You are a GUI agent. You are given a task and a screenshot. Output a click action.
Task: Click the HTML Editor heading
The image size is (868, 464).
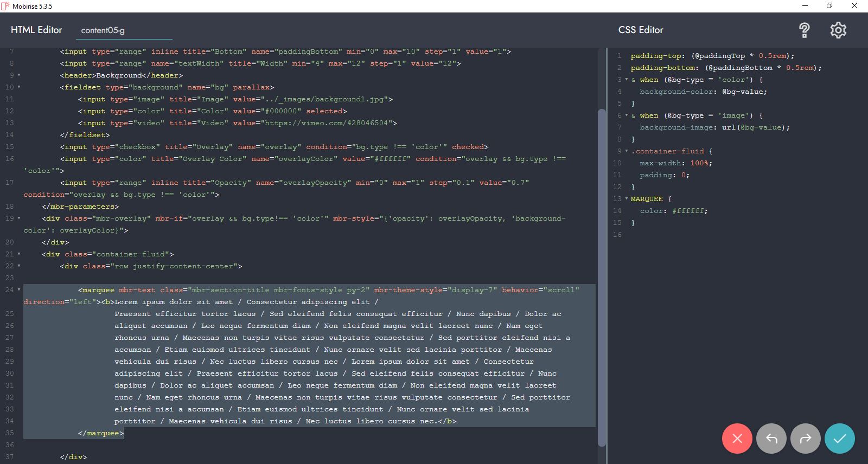pos(36,30)
